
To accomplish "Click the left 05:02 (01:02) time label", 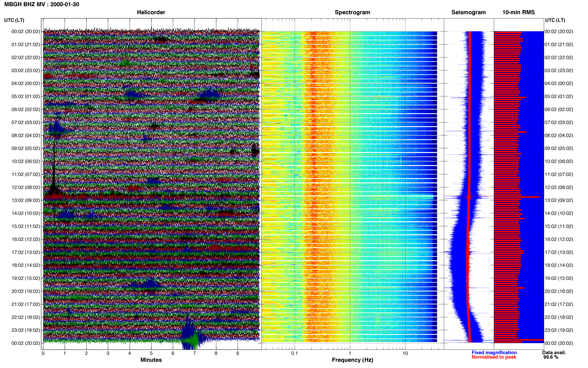I will (x=26, y=96).
